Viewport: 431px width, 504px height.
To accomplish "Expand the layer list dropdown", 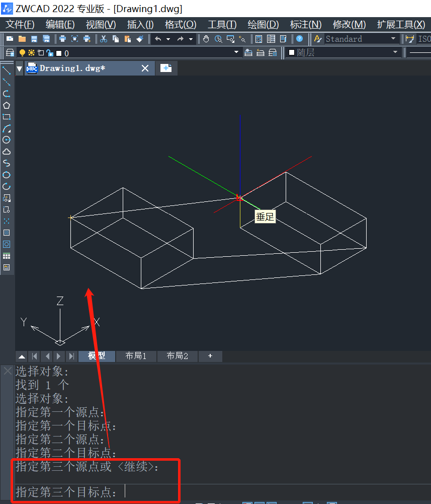I will click(x=236, y=52).
